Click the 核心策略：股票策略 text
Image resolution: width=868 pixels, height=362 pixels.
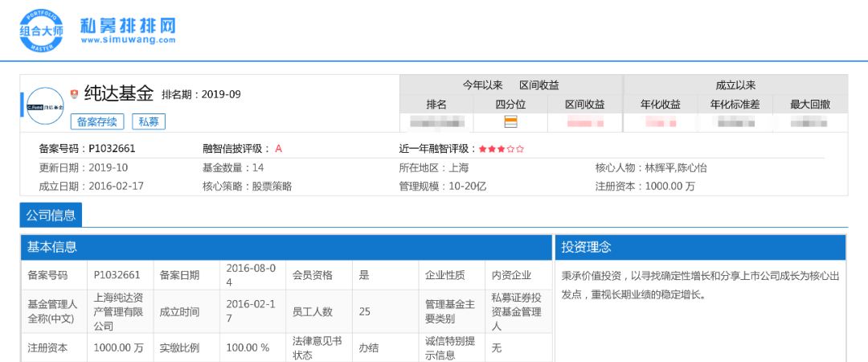click(247, 187)
